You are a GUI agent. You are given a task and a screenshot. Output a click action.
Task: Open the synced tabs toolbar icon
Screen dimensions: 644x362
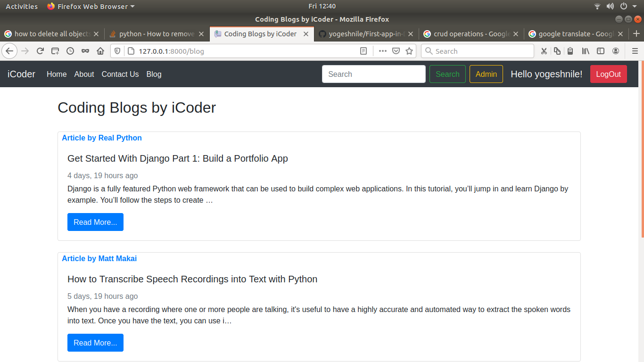pos(55,51)
